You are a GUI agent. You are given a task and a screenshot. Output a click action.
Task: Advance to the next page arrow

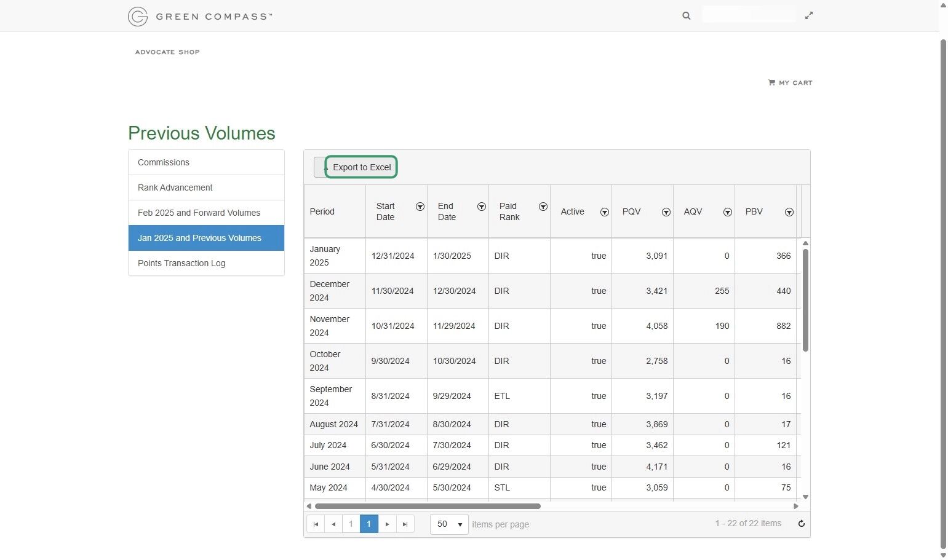click(387, 524)
